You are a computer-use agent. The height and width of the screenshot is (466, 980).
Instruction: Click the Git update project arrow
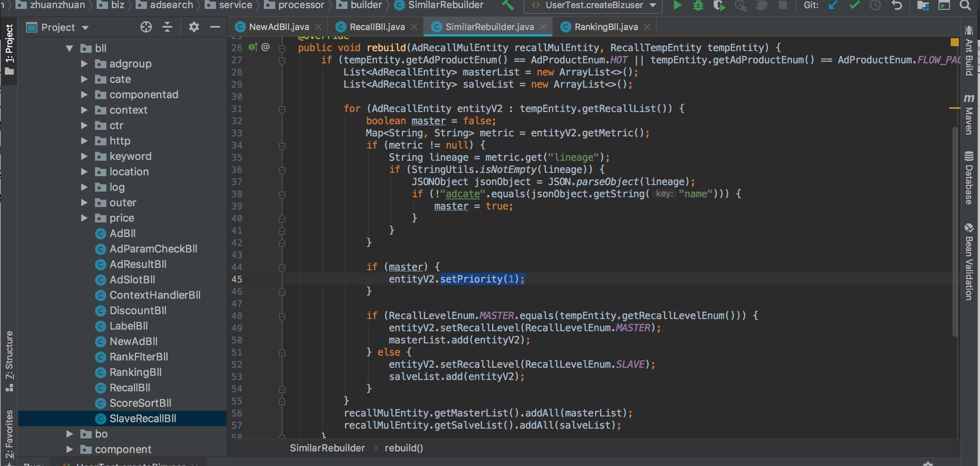pyautogui.click(x=833, y=5)
